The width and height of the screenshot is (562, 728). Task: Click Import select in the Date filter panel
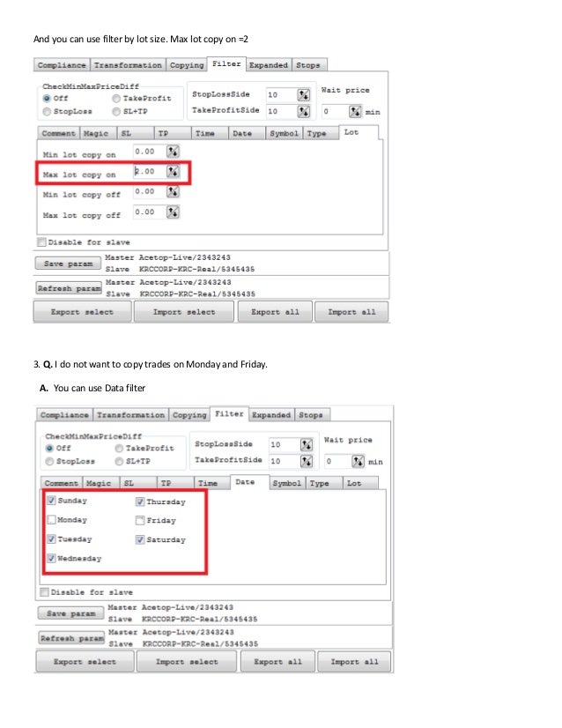pos(187,662)
